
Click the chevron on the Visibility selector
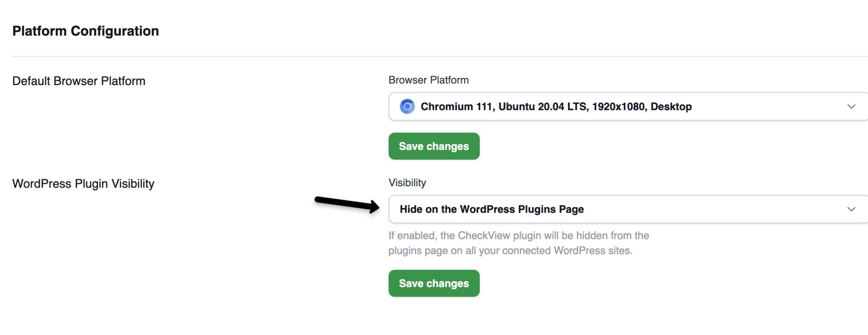[x=852, y=209]
